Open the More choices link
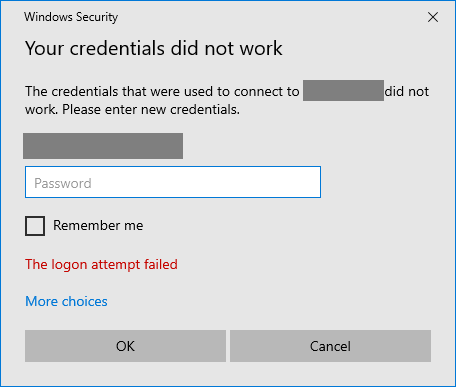456x387 pixels. click(66, 301)
